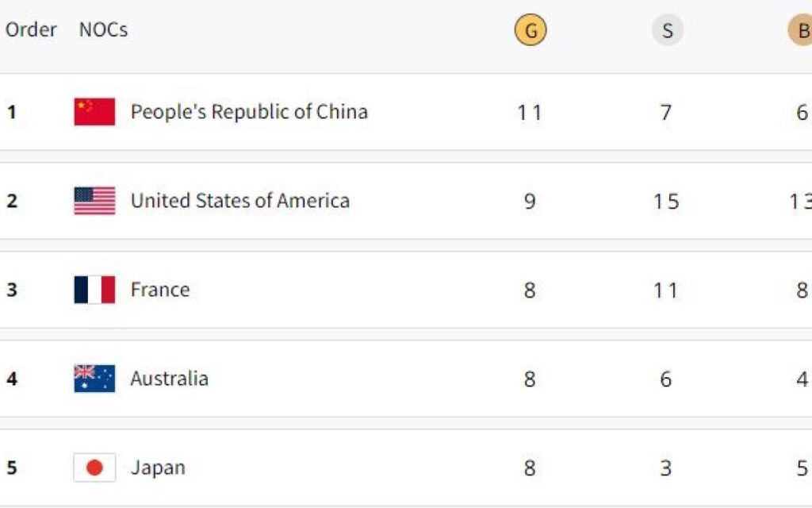The height and width of the screenshot is (508, 812).
Task: Sort by the Order column header
Action: tap(31, 30)
